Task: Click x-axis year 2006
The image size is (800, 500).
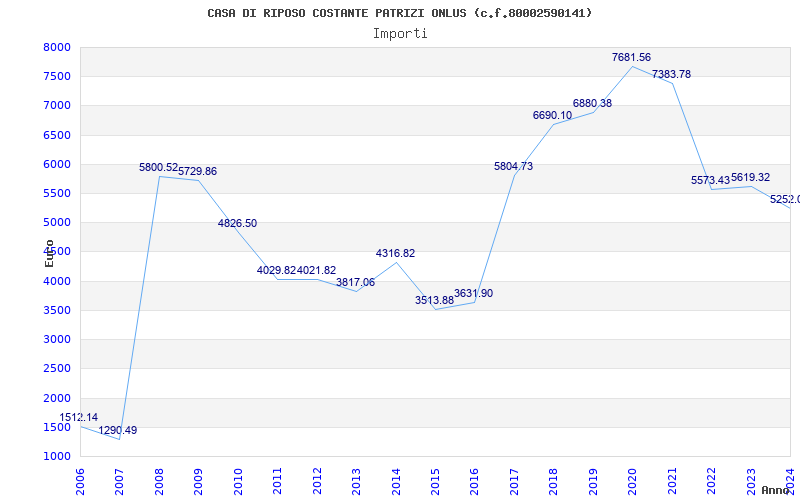Action: (x=80, y=483)
